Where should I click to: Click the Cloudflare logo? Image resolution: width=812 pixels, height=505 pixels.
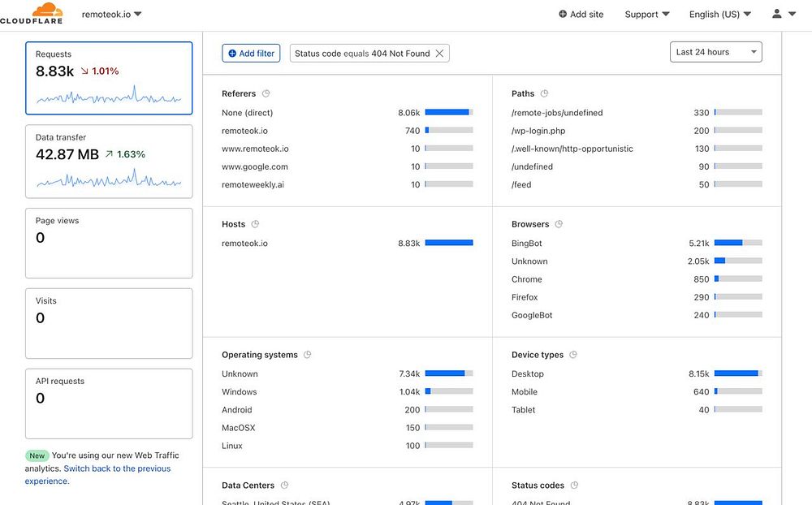click(x=32, y=13)
